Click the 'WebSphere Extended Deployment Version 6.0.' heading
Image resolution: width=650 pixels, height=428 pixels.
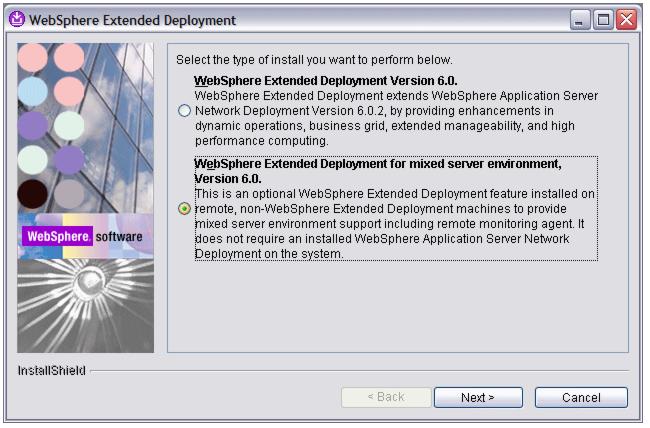click(x=325, y=80)
